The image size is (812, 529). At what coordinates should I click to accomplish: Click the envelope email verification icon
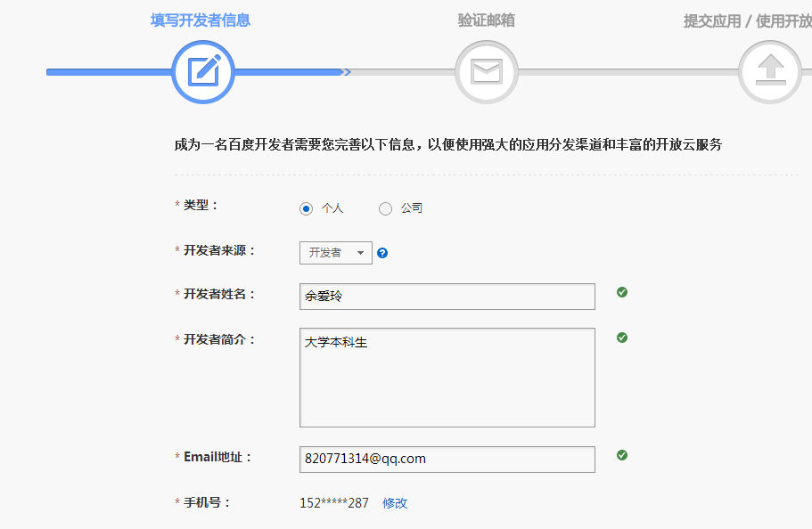pyautogui.click(x=487, y=71)
